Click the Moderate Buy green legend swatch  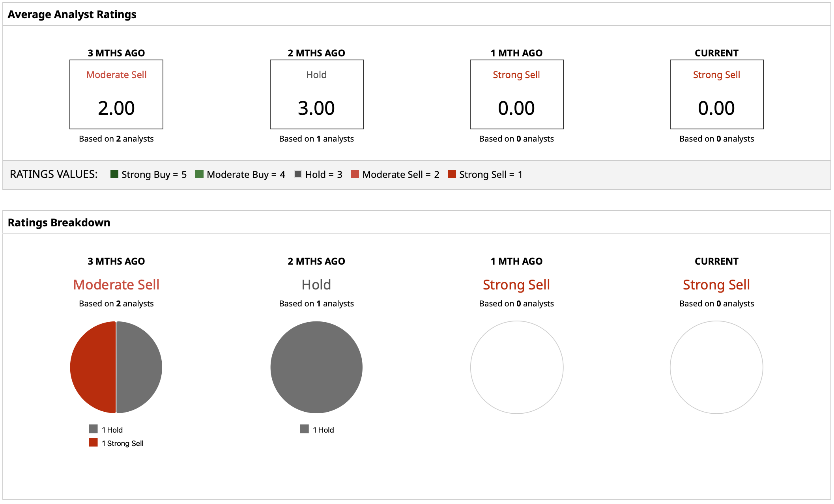199,174
